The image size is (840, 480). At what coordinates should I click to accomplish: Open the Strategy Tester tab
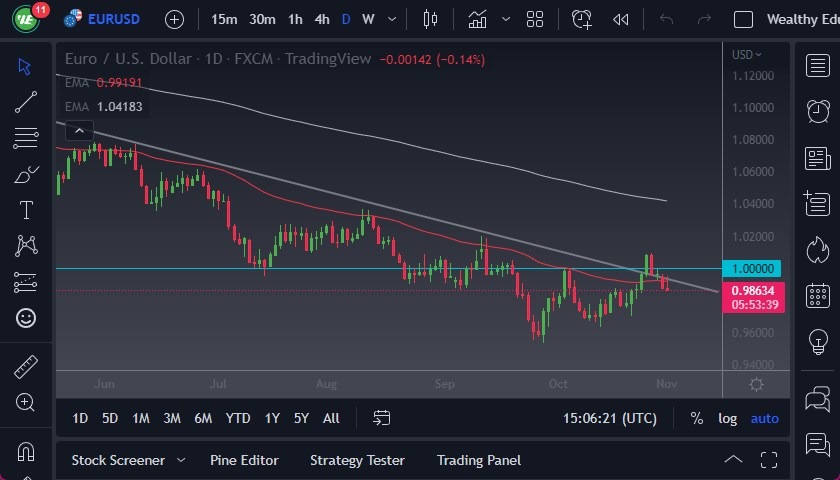coord(357,460)
